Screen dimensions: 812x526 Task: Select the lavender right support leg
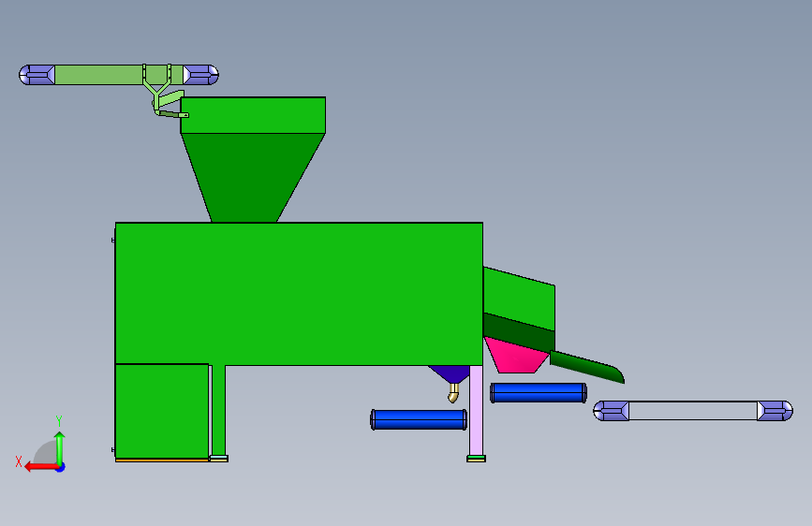point(476,410)
